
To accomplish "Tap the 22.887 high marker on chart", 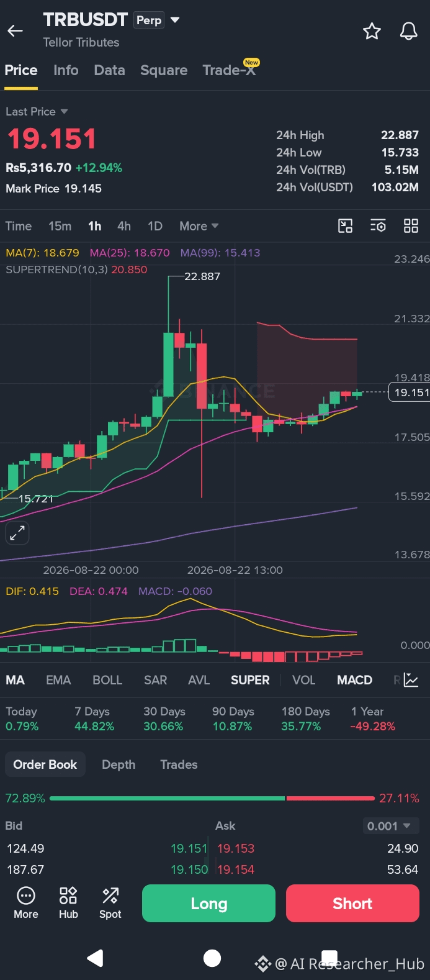I will tap(202, 276).
